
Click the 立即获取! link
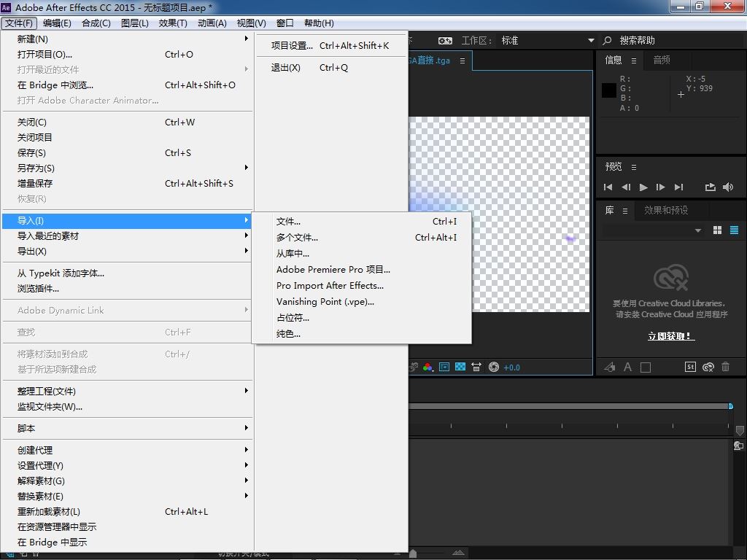pos(671,336)
